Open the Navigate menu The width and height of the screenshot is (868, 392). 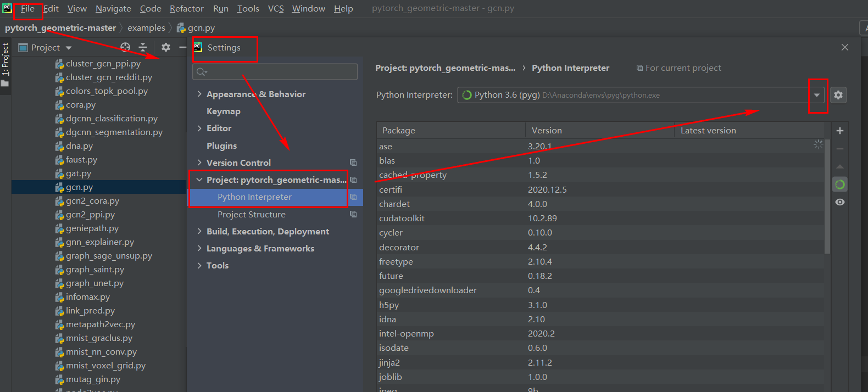pyautogui.click(x=113, y=9)
